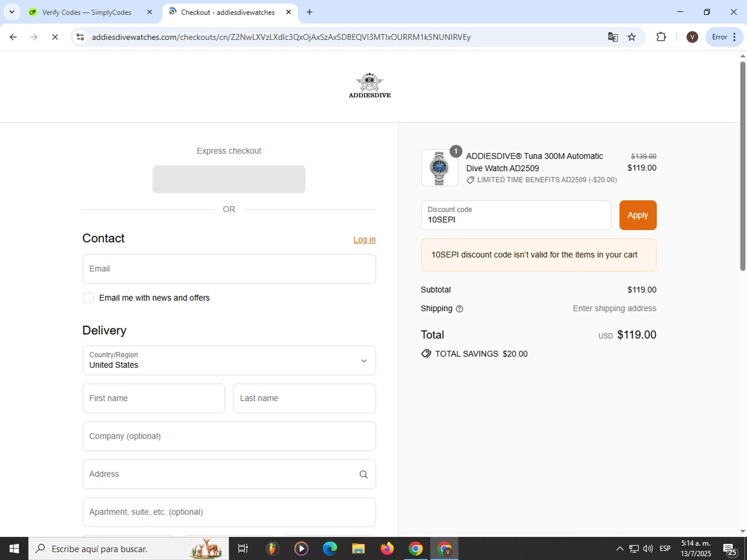Viewport: 747px width, 560px height.
Task: Open the tab search dropdown arrow
Action: click(11, 12)
